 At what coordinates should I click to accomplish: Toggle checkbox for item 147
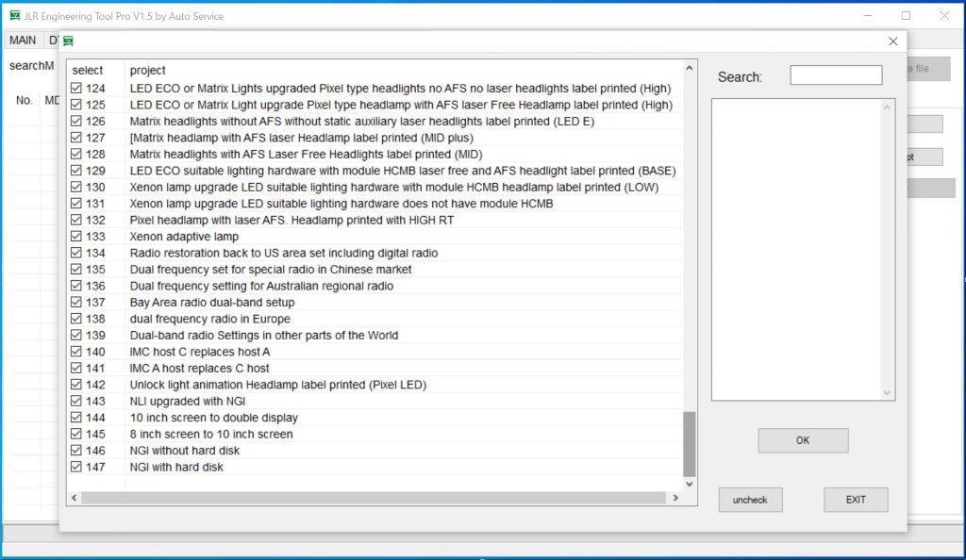75,467
